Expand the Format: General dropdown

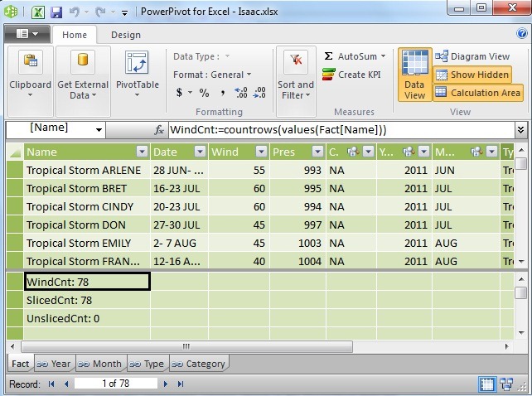point(212,75)
